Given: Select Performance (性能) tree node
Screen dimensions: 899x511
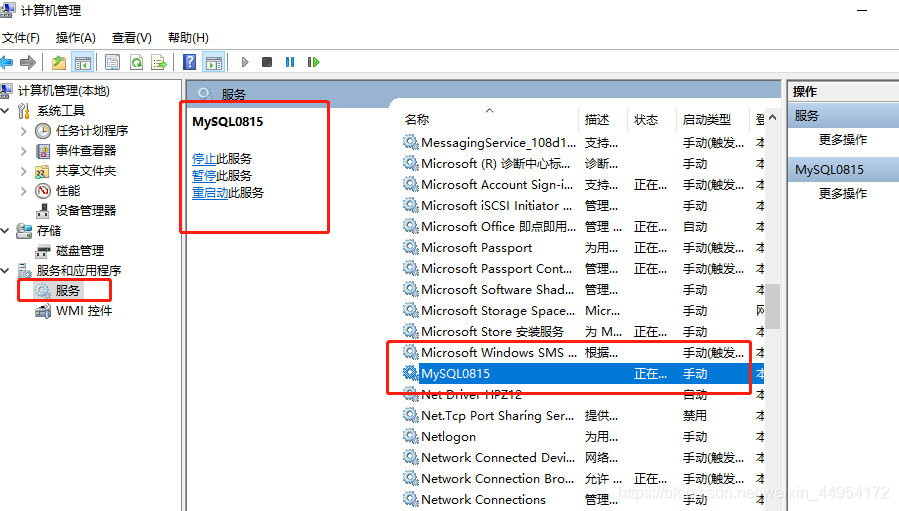Looking at the screenshot, I should pyautogui.click(x=68, y=191).
